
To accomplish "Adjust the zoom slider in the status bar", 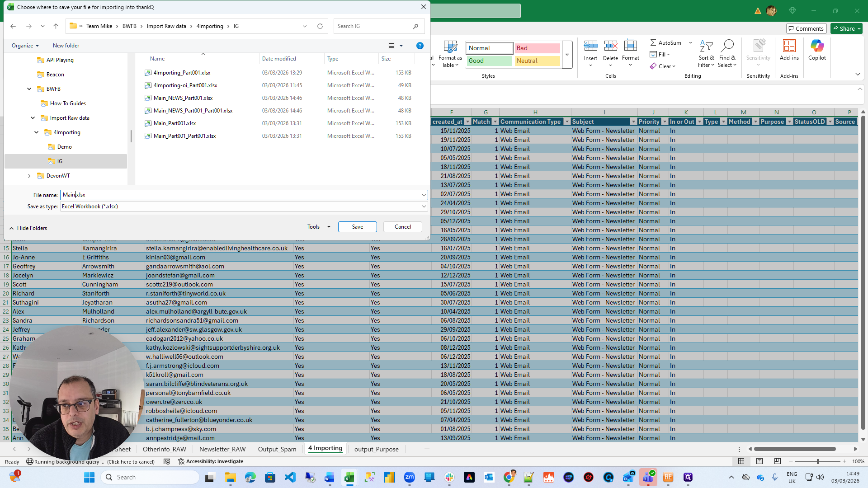I will pyautogui.click(x=817, y=461).
